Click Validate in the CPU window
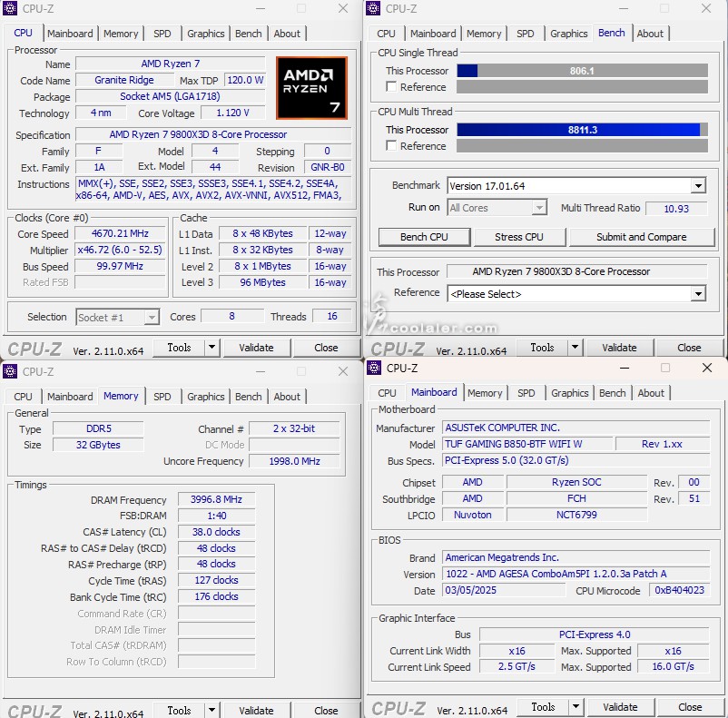Viewport: 728px width, 718px height. tap(256, 348)
